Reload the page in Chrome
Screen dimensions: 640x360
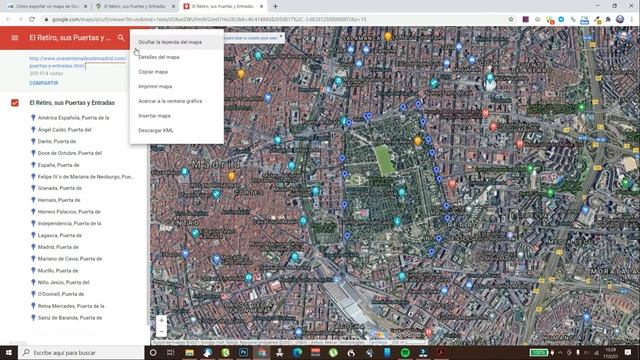32,19
